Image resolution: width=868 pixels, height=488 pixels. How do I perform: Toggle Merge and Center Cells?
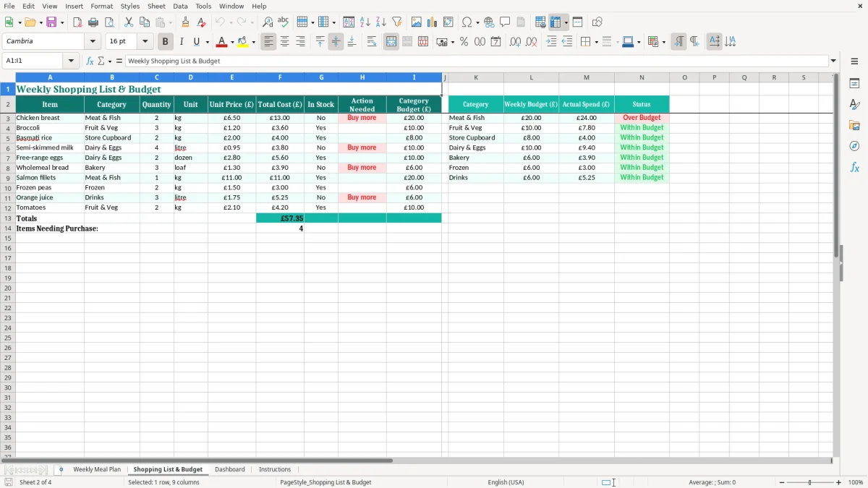point(391,42)
